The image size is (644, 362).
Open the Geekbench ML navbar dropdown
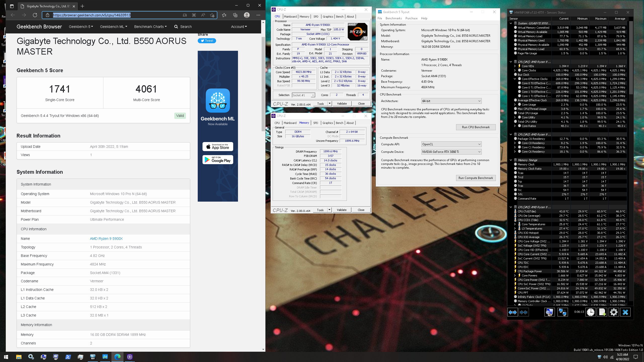[114, 27]
